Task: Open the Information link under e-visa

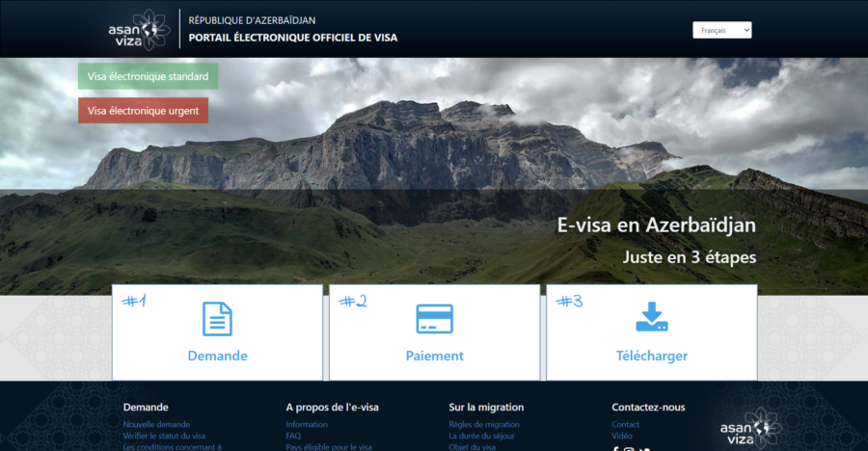Action: point(307,424)
